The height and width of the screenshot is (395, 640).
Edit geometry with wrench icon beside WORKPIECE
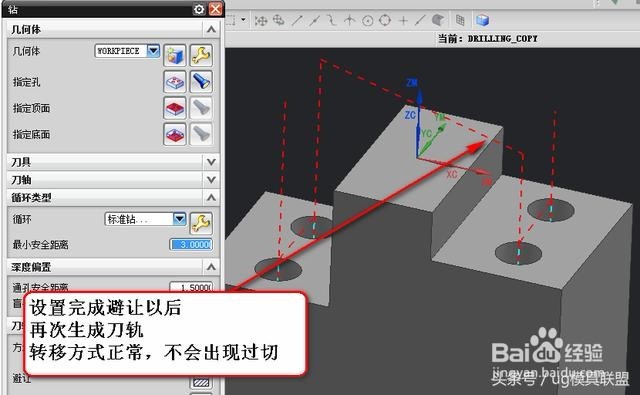201,55
